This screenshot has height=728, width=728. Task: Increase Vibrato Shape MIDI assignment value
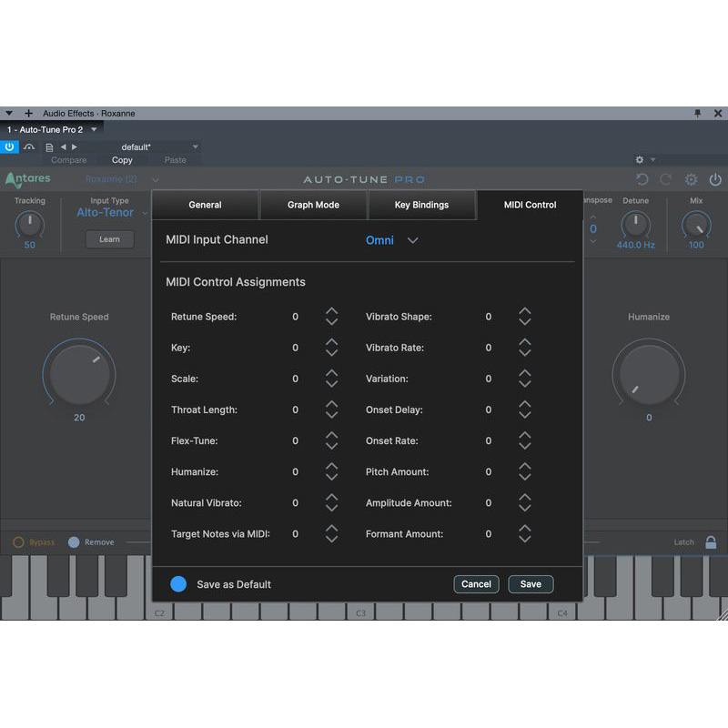[x=525, y=311]
